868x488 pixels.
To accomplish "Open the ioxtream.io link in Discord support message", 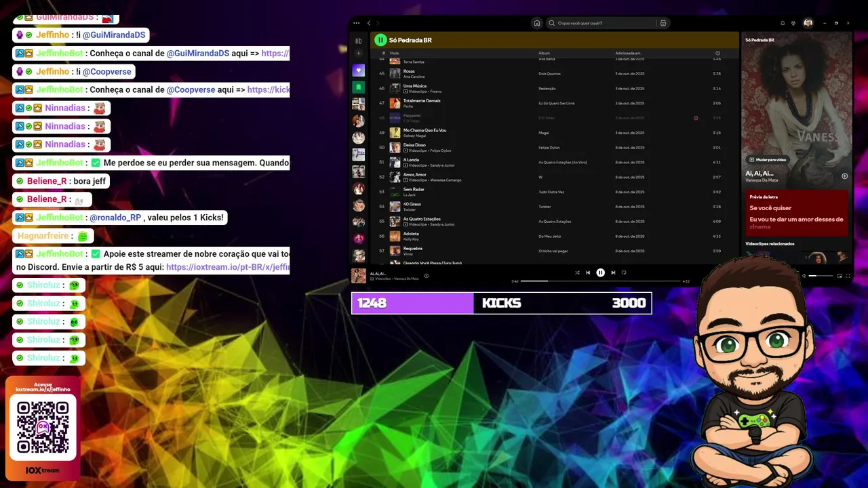I will (228, 267).
